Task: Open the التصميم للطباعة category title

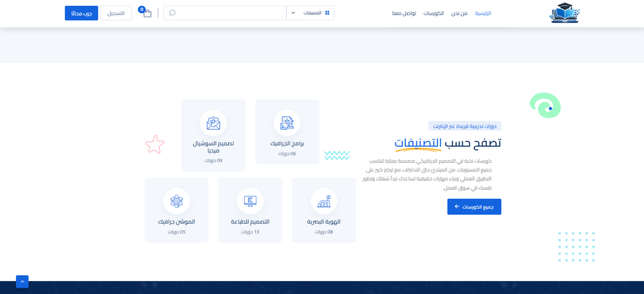Action: (250, 222)
